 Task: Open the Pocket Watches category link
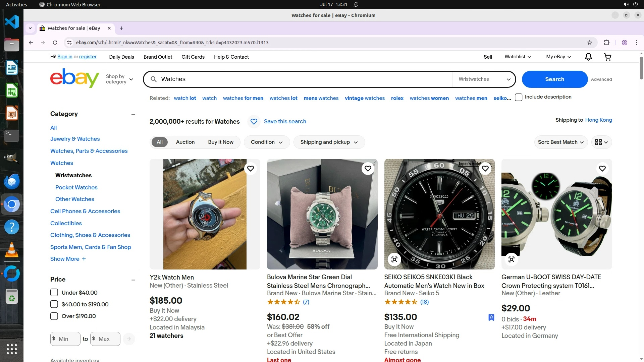(x=76, y=187)
